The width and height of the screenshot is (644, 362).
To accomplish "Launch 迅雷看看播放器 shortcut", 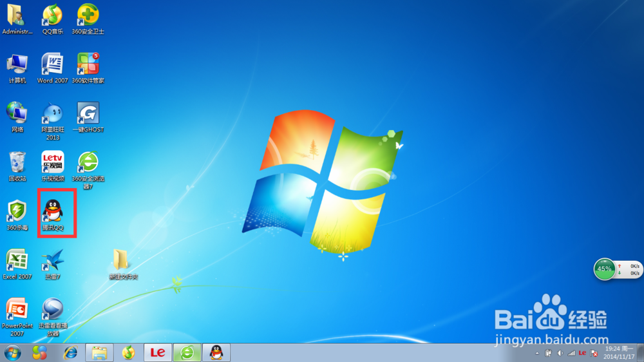I will point(53,317).
